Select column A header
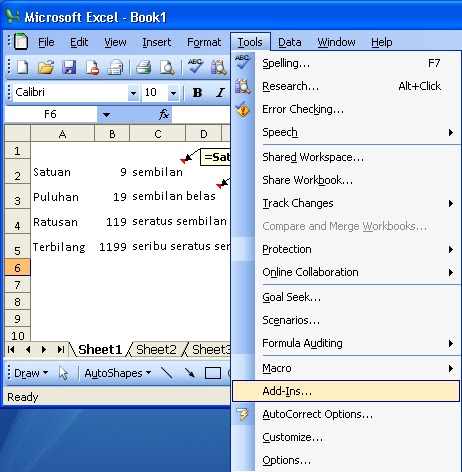This screenshot has width=462, height=472. [x=62, y=134]
